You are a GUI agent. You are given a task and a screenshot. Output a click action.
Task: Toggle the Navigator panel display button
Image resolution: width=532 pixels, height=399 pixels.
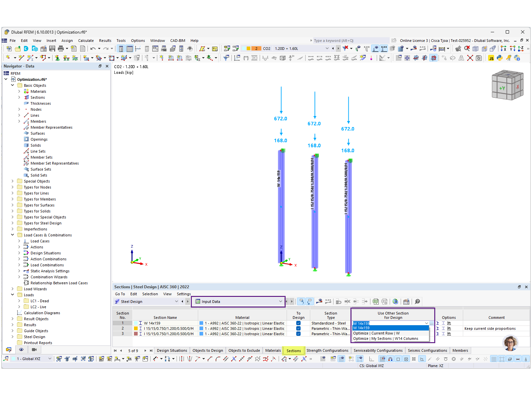coord(121,49)
